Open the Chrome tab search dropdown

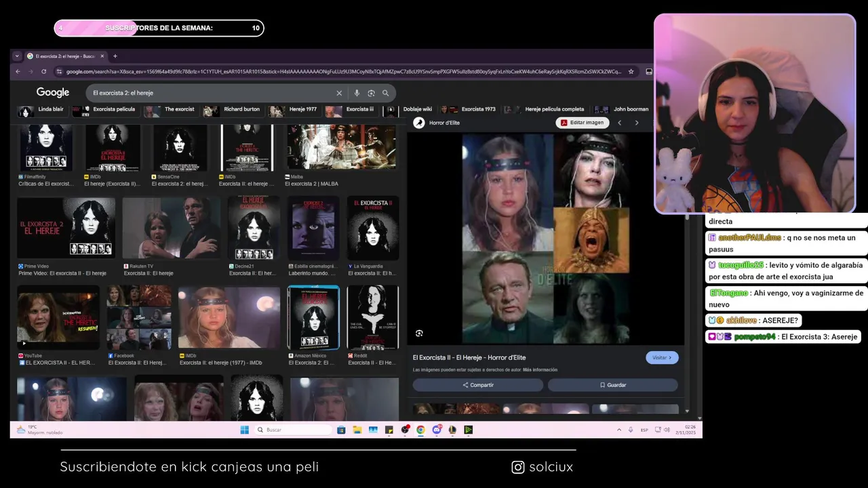[18, 56]
